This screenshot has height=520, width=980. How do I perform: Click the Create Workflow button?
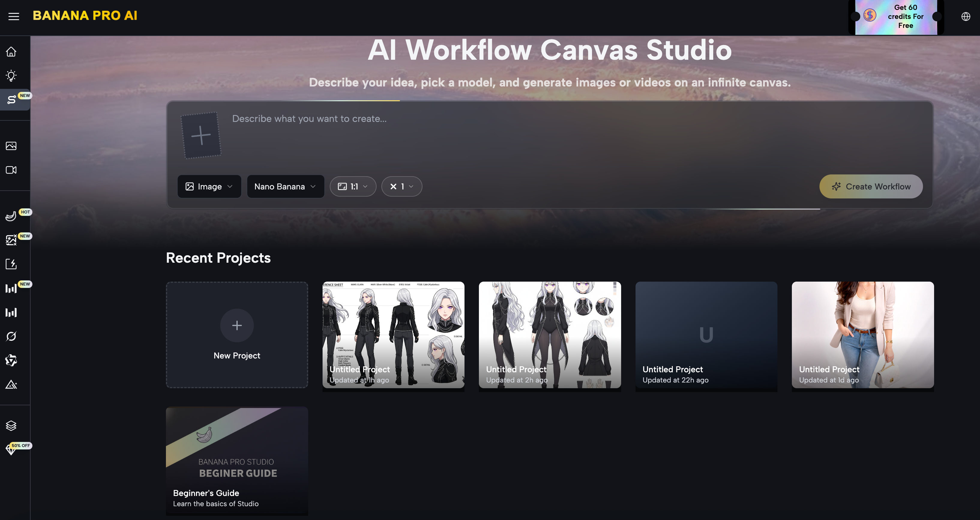pyautogui.click(x=870, y=186)
